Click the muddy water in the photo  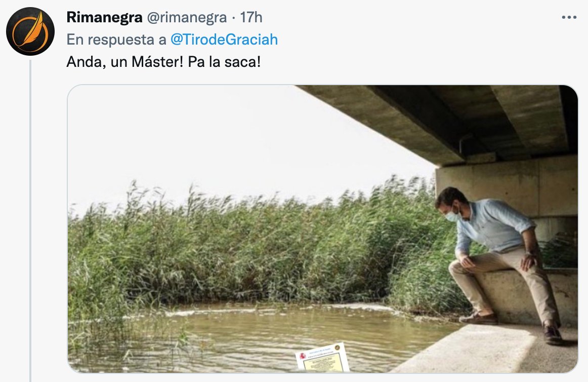[228, 339]
